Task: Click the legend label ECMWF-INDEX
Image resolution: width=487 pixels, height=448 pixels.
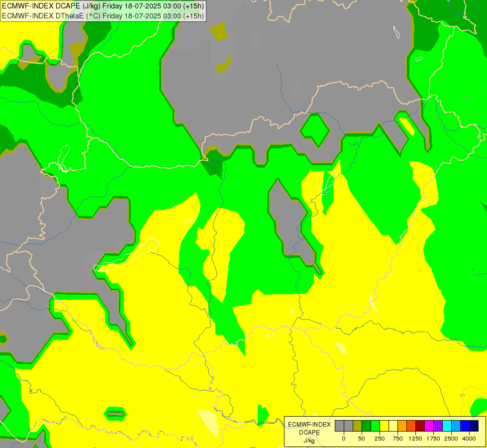Action: coord(309,425)
